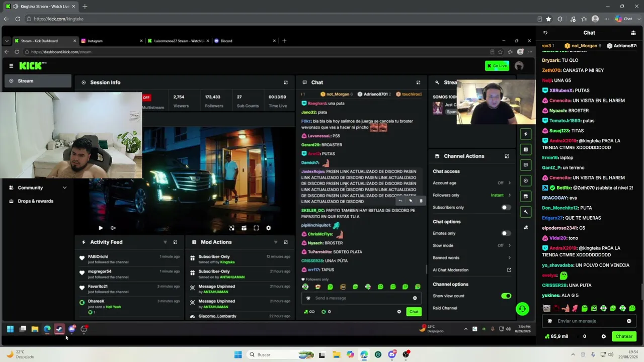The width and height of the screenshot is (644, 362).
Task: Open the dashboard hamburger menu beside the KICK logo
Action: point(11,66)
